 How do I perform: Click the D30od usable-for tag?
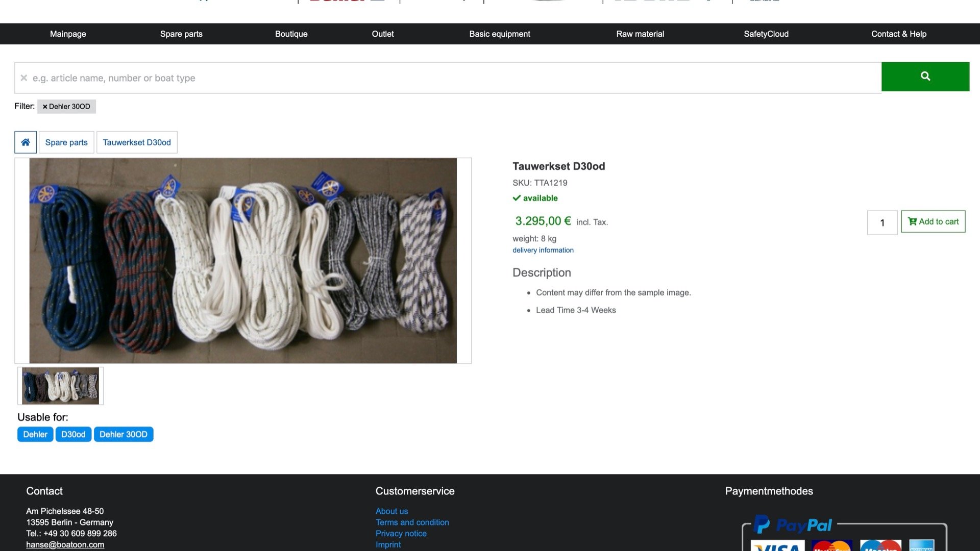click(x=73, y=434)
